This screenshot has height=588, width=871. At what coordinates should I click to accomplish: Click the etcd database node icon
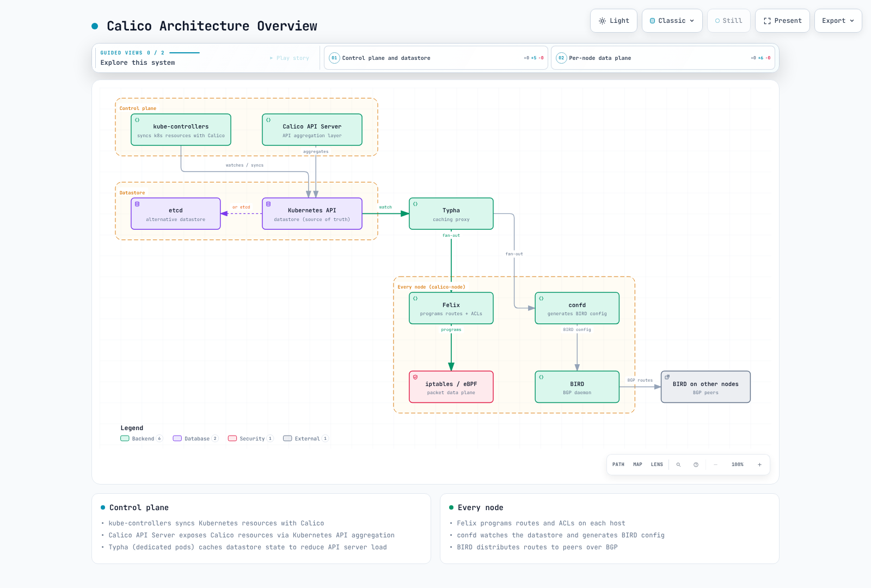(137, 204)
